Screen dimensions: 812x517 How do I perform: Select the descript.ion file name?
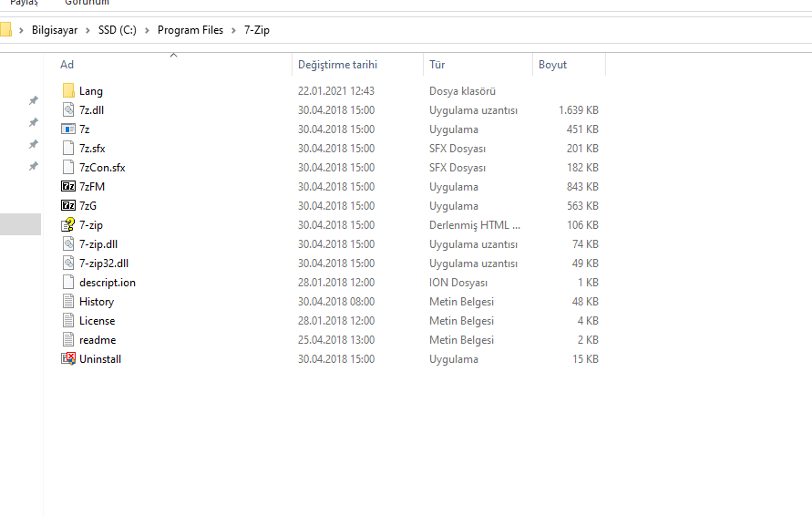pos(108,283)
